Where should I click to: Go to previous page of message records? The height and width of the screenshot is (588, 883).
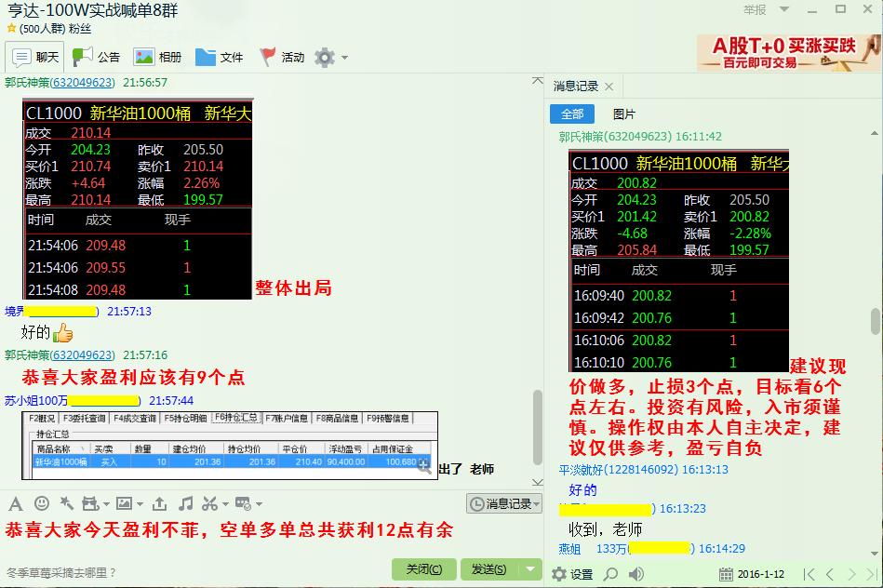828,574
